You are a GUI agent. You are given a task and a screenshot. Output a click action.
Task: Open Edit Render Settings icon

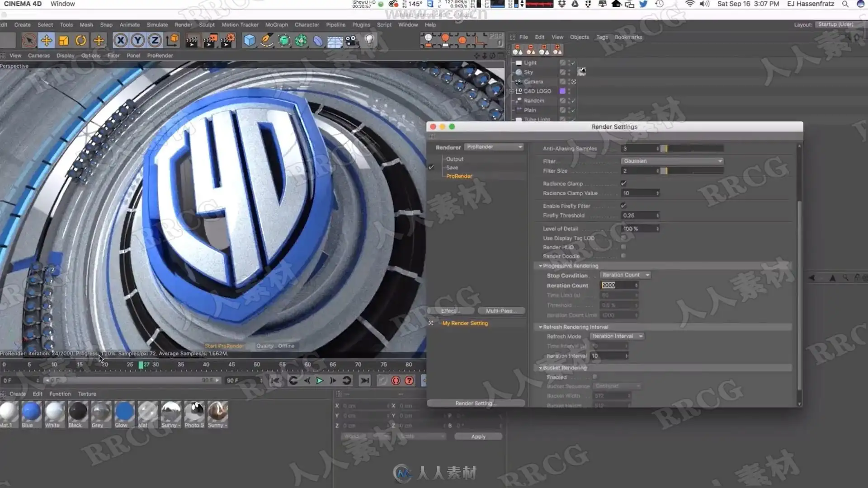click(227, 41)
